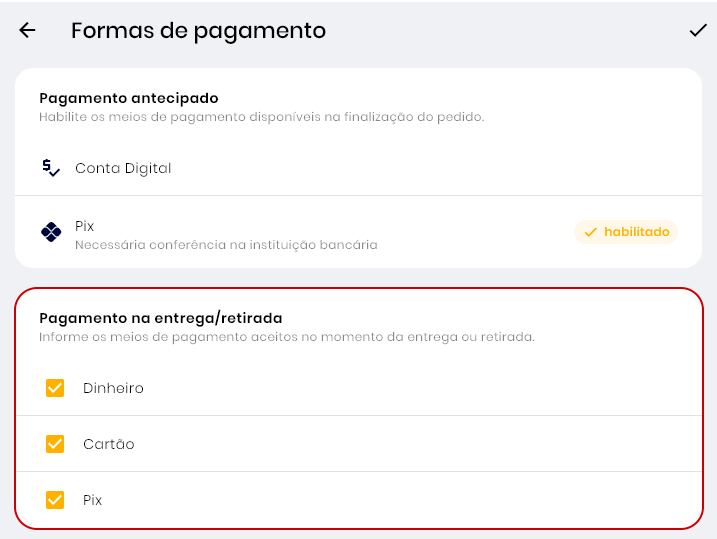Toggle the Cartão checkbox
This screenshot has height=539, width=717.
[x=55, y=444]
